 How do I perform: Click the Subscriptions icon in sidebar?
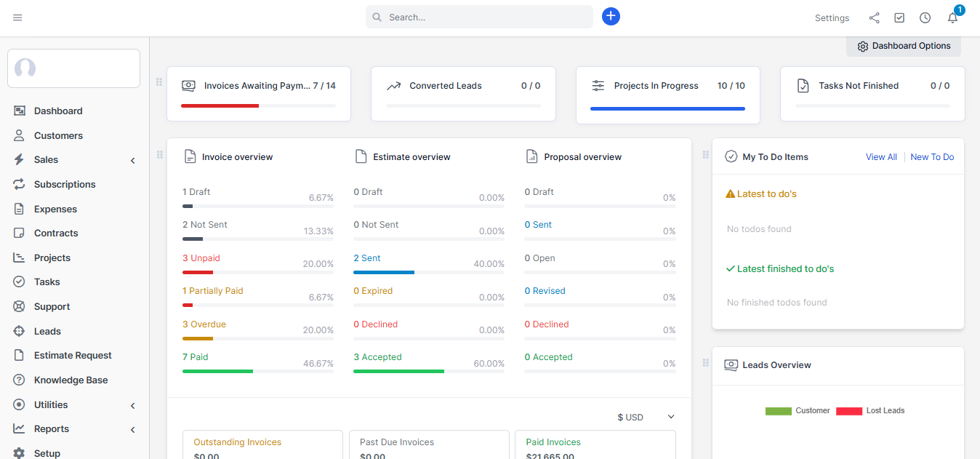[19, 184]
